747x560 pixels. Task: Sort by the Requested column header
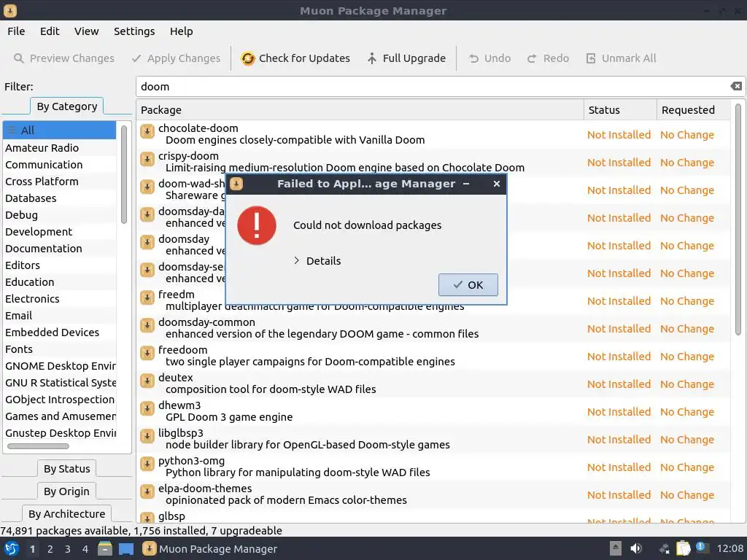(693, 110)
